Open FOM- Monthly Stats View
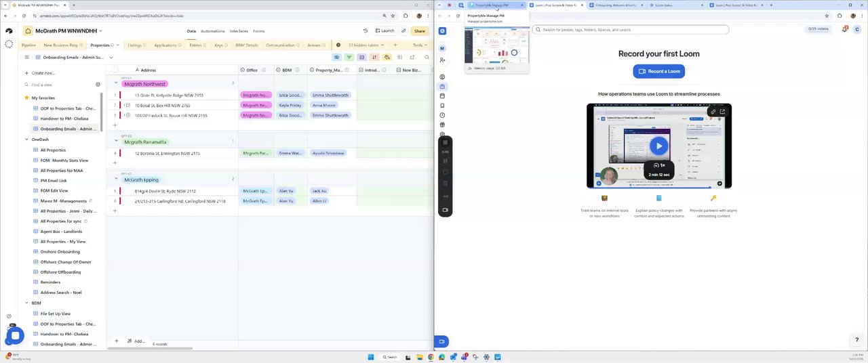The height and width of the screenshot is (363, 868). (x=64, y=161)
